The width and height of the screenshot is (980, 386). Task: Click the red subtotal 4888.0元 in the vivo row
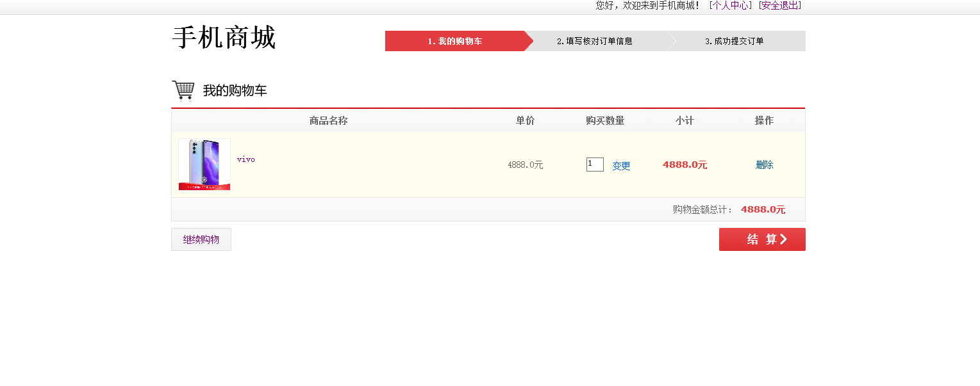tap(685, 165)
